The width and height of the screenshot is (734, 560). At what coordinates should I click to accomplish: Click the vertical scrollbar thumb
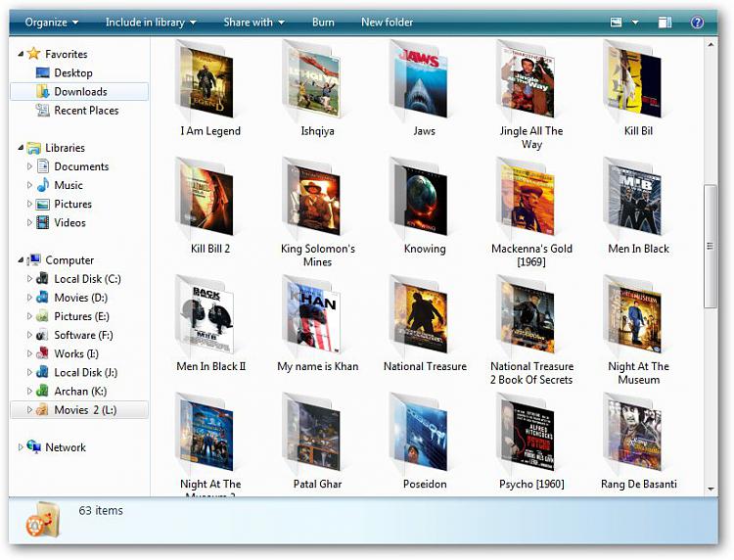point(711,247)
